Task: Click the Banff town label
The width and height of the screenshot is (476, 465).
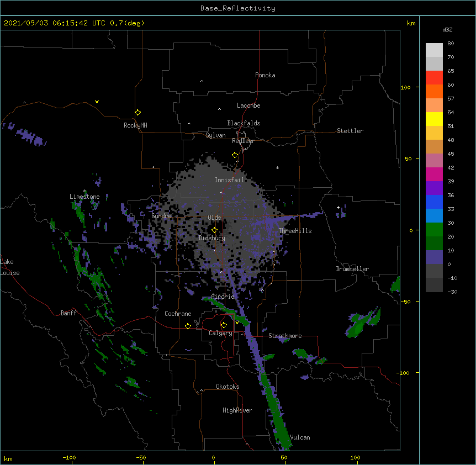Action: click(68, 313)
